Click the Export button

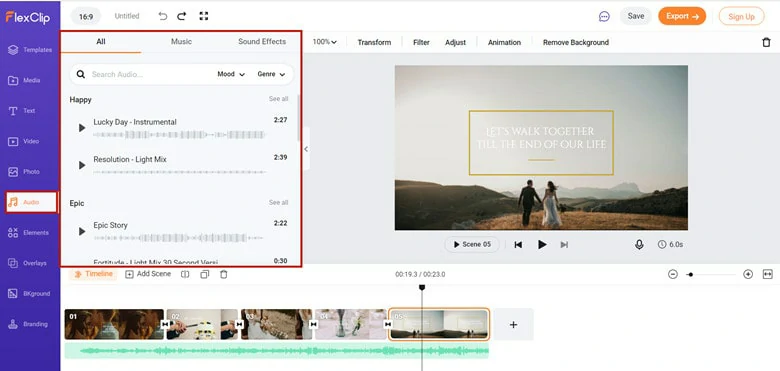[x=682, y=16]
